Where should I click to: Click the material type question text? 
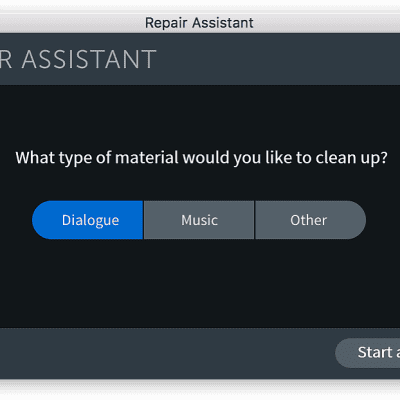[202, 158]
